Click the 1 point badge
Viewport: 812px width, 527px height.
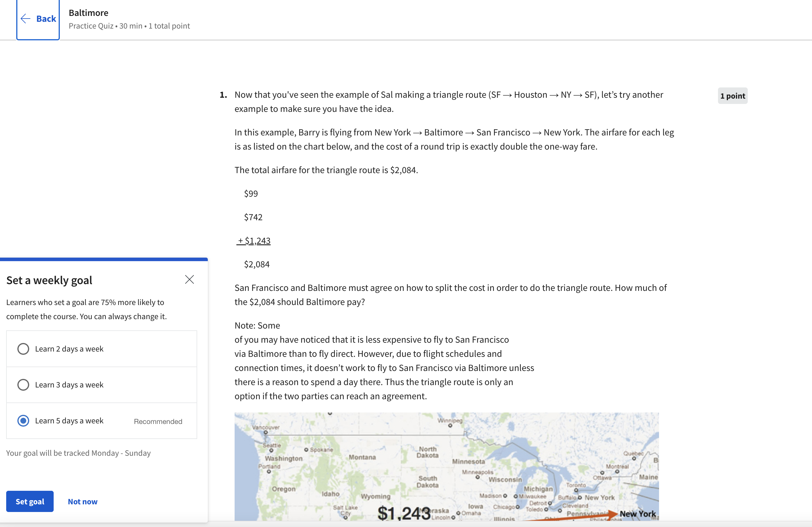click(732, 96)
